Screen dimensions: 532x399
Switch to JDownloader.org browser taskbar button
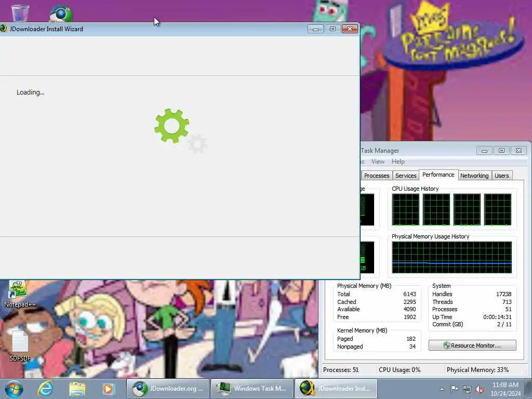[x=168, y=389]
